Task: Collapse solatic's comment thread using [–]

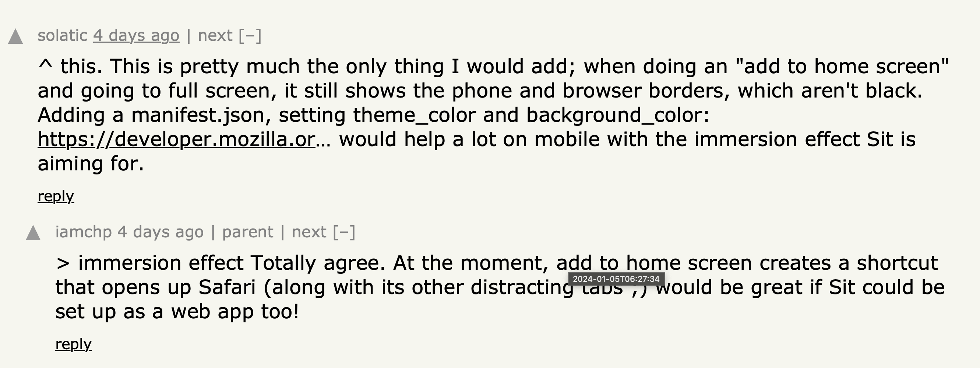Action: point(250,35)
